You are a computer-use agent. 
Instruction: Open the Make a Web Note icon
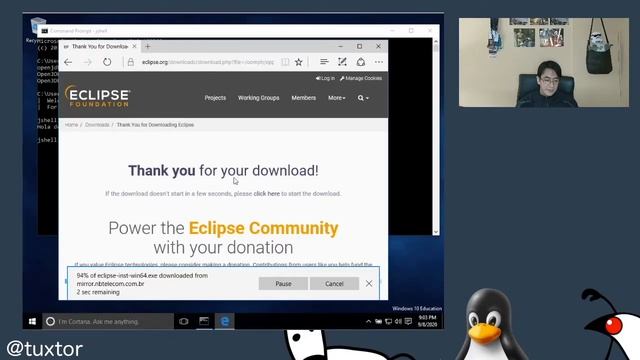coord(342,62)
